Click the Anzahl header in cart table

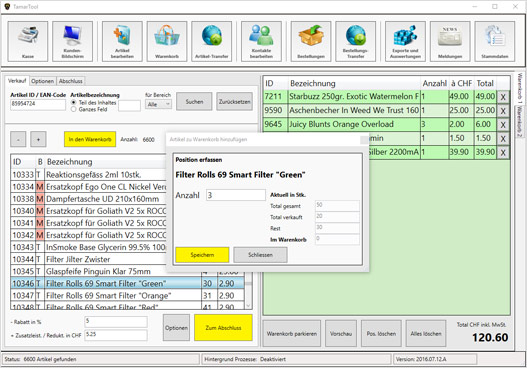434,83
